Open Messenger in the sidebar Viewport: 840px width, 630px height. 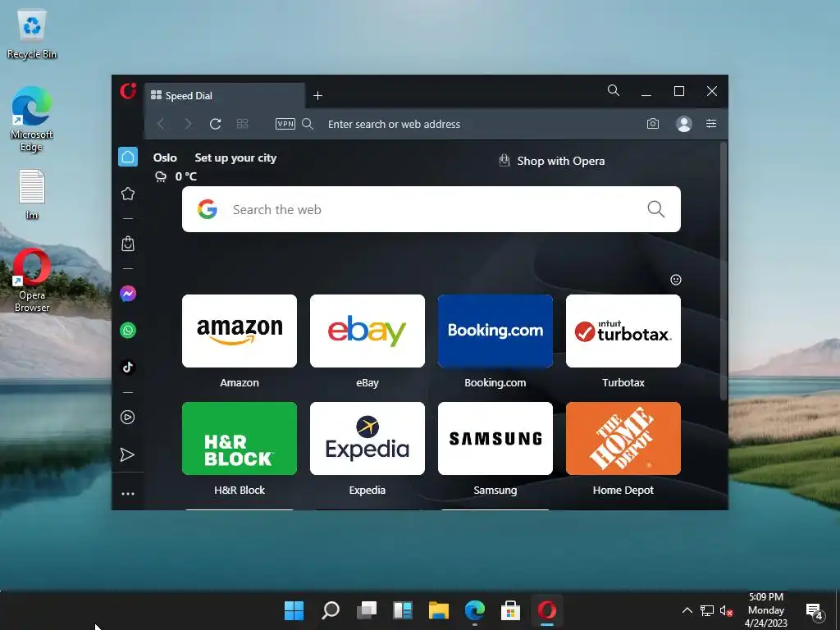pos(128,294)
